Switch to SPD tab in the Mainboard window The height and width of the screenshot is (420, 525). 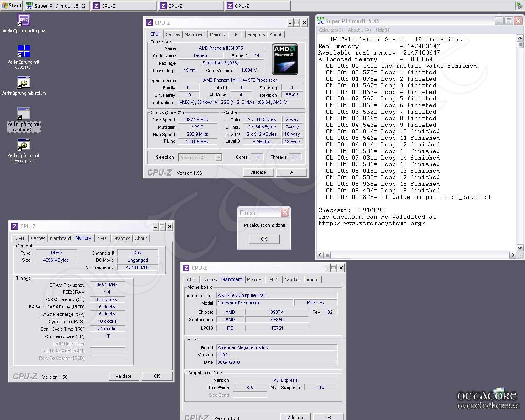coord(274,280)
